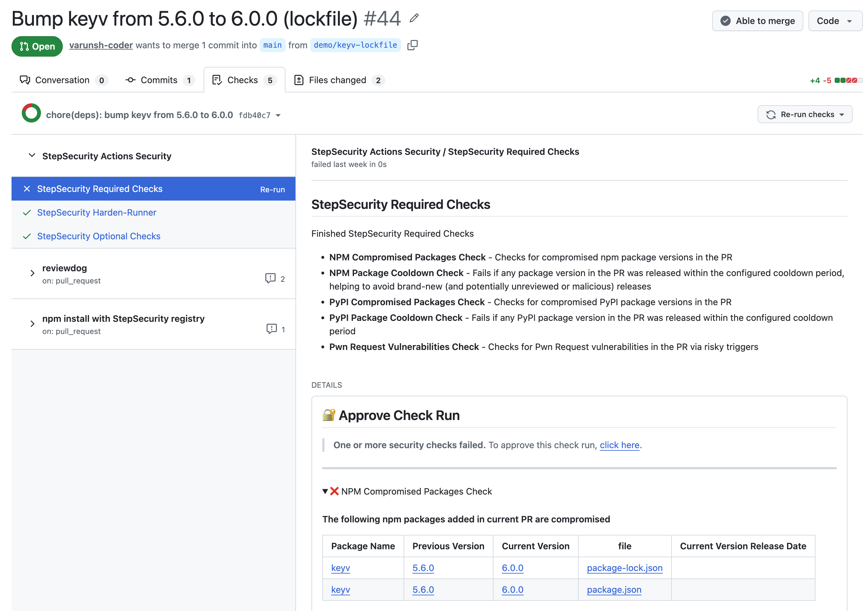Click the edit title pencil icon
This screenshot has height=611, width=868.
(x=414, y=18)
